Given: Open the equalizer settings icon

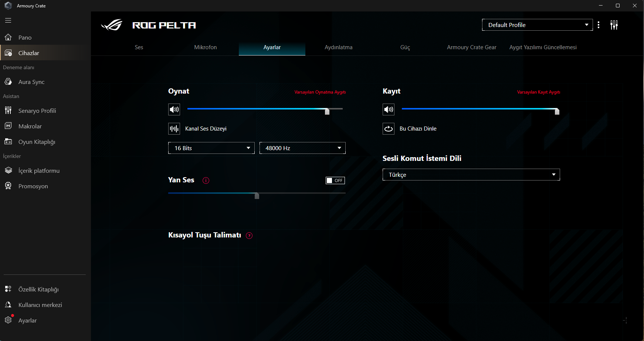Looking at the screenshot, I should point(614,25).
